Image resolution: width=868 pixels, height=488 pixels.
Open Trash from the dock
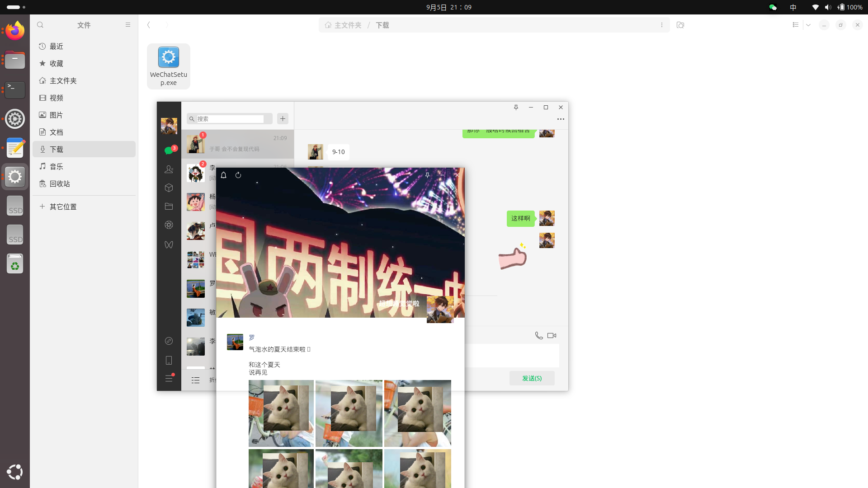[x=15, y=264]
